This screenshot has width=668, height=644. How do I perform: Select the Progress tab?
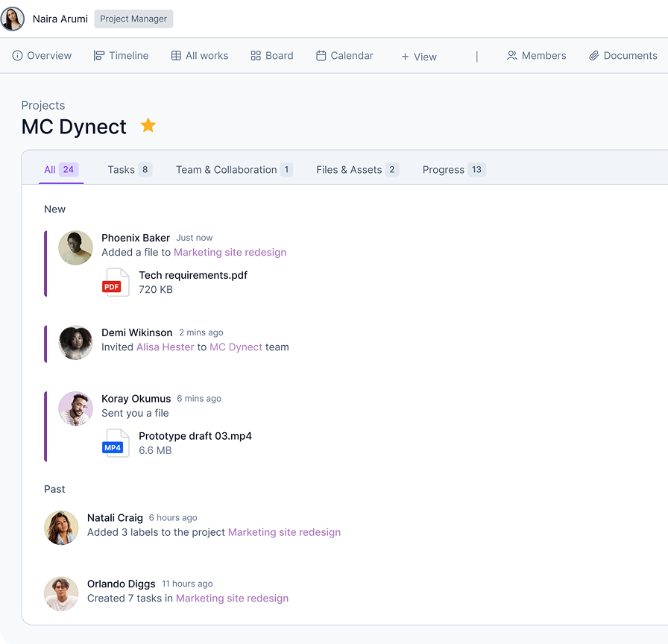[x=453, y=170]
